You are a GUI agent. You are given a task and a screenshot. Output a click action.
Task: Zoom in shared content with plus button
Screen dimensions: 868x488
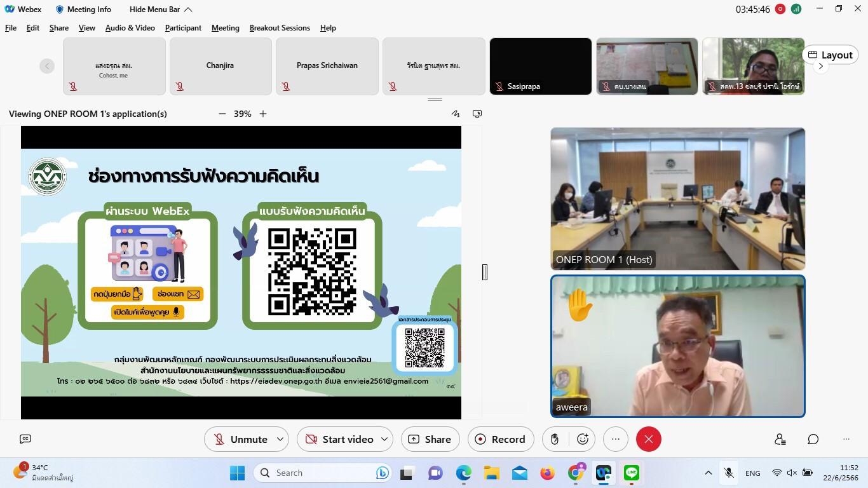263,114
